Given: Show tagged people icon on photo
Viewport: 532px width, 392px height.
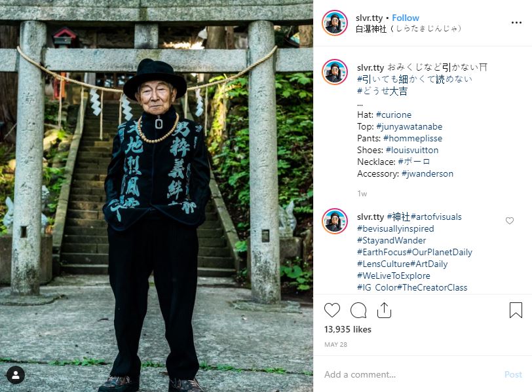Looking at the screenshot, I should click(16, 375).
